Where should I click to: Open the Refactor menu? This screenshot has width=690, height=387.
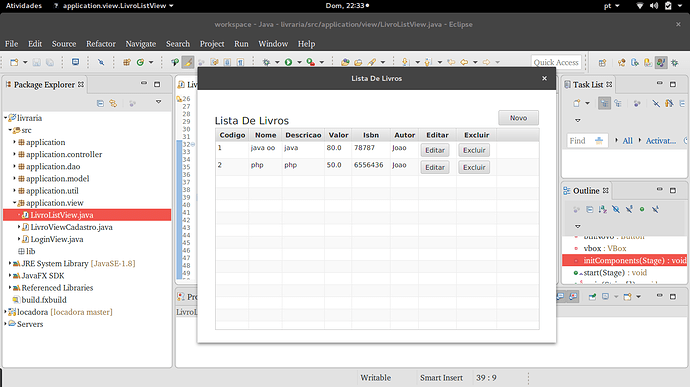point(101,44)
